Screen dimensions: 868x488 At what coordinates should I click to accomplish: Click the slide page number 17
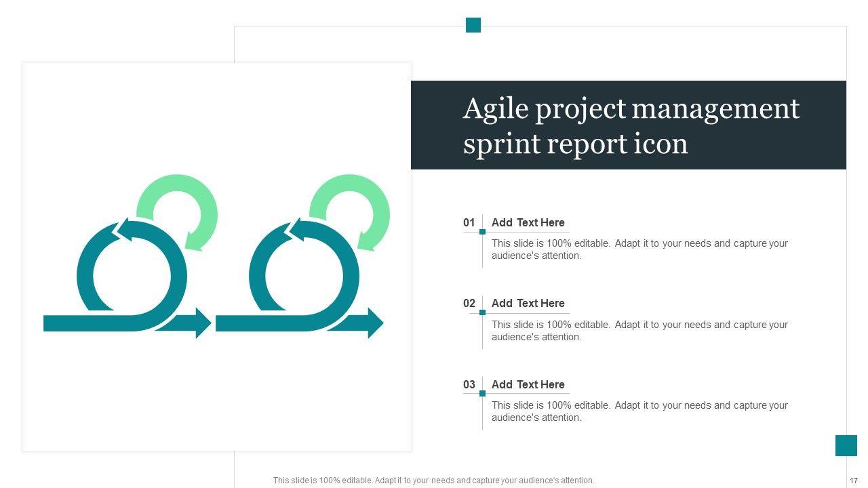[854, 481]
